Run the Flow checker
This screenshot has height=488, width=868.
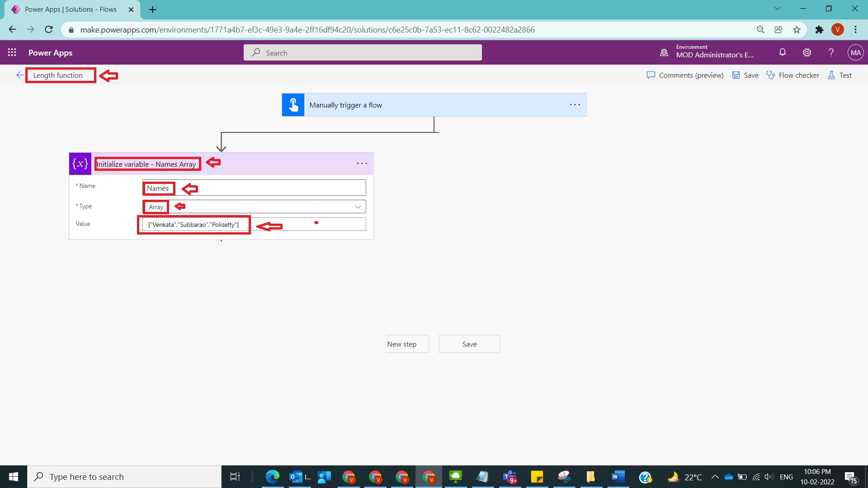pos(793,75)
